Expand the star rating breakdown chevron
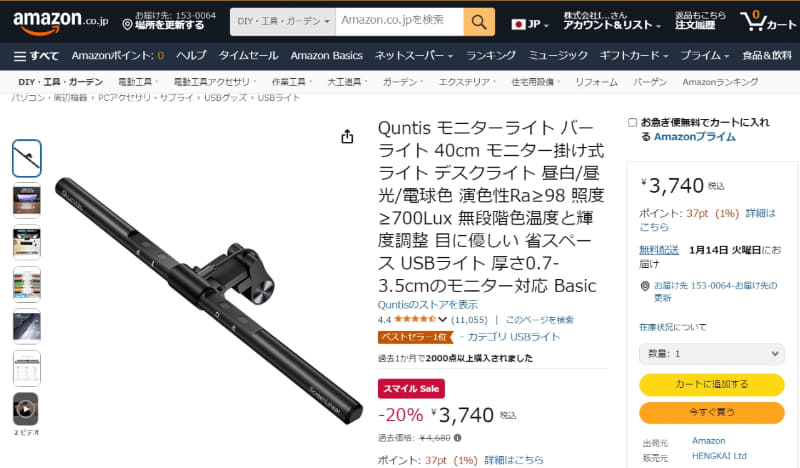Image resolution: width=800 pixels, height=468 pixels. (442, 319)
